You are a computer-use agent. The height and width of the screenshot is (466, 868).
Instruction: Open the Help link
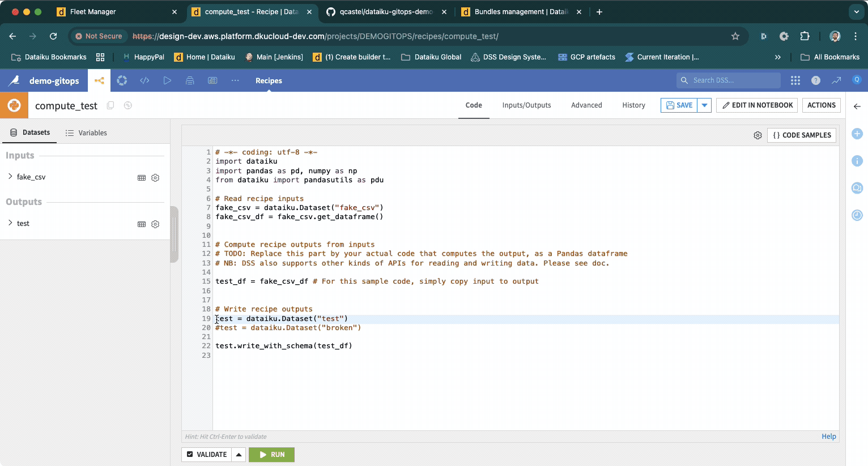pos(829,437)
